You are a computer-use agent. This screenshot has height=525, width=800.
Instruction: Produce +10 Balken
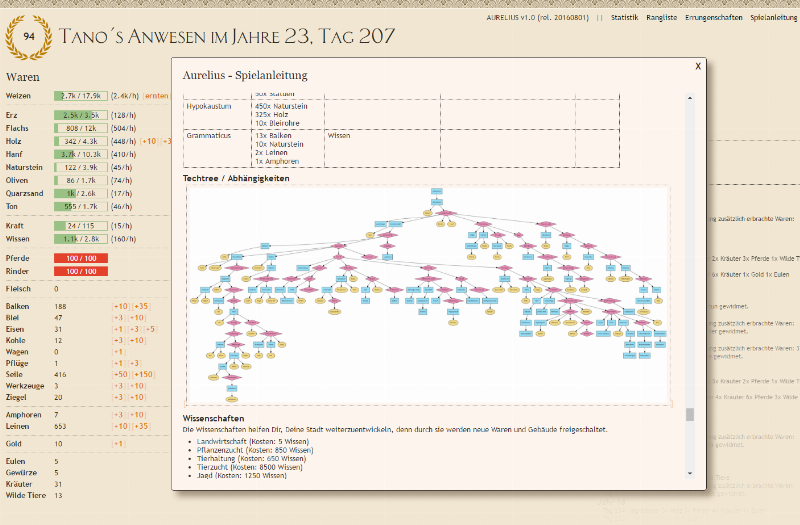[121, 307]
